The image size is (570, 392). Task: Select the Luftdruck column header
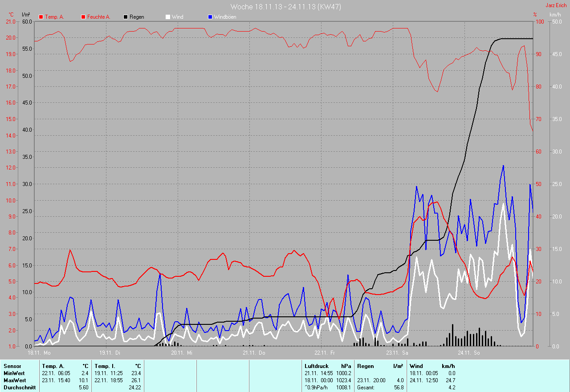point(317,366)
